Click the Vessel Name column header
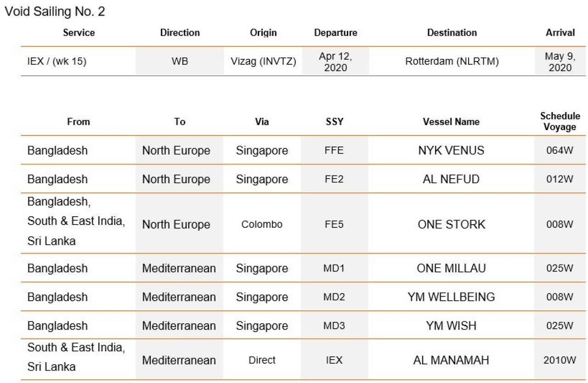Screen dimensions: 588x383 pos(451,122)
